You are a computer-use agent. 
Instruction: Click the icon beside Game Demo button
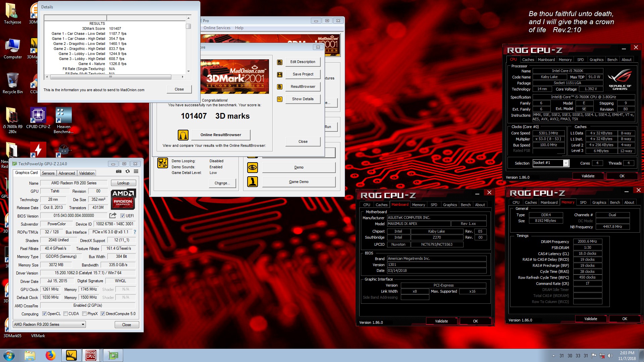tap(253, 182)
